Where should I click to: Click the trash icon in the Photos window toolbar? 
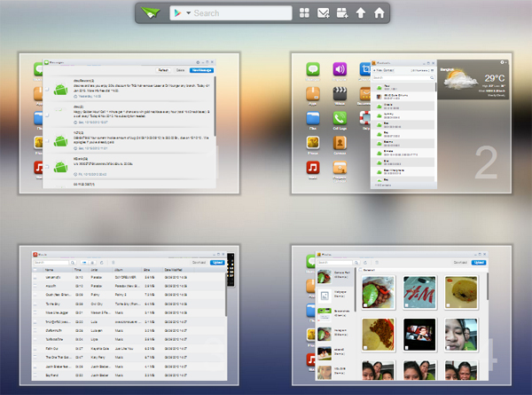pos(377,263)
